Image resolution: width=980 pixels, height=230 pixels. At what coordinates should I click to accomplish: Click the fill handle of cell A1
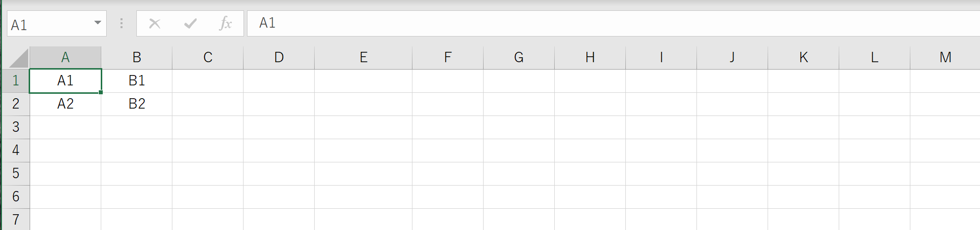101,92
